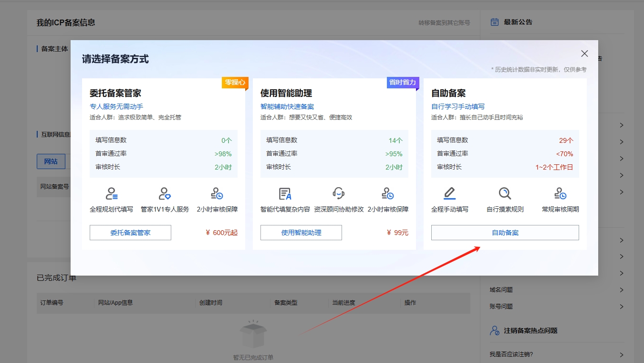Screen dimensions: 644x363
Task: Switch to the 网站 tab
Action: coord(51,161)
